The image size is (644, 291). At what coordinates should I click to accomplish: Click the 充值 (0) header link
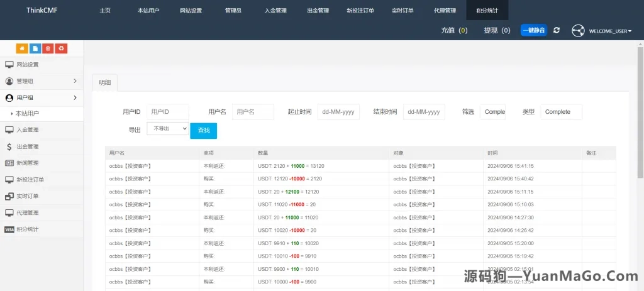click(x=454, y=30)
